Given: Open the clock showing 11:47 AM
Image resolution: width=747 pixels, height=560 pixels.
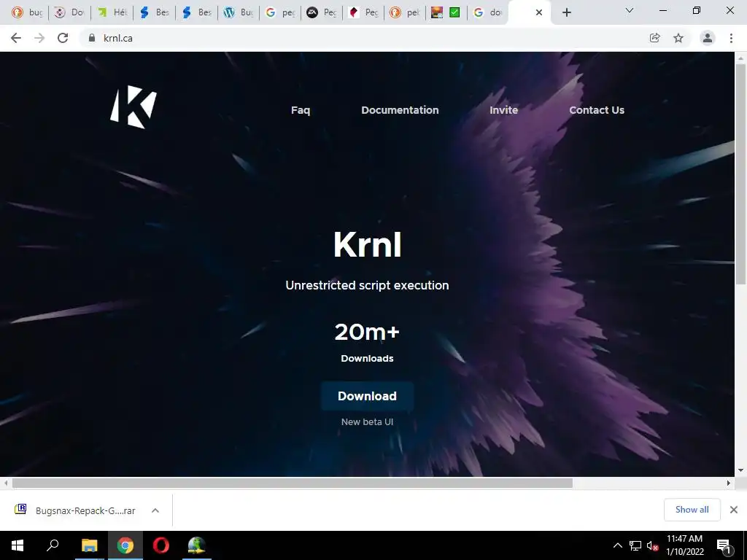Looking at the screenshot, I should [684, 545].
